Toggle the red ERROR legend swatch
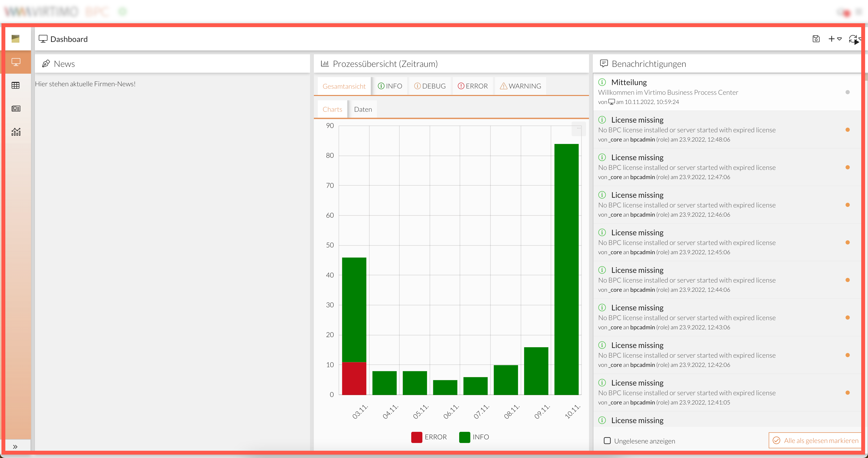 click(x=417, y=437)
